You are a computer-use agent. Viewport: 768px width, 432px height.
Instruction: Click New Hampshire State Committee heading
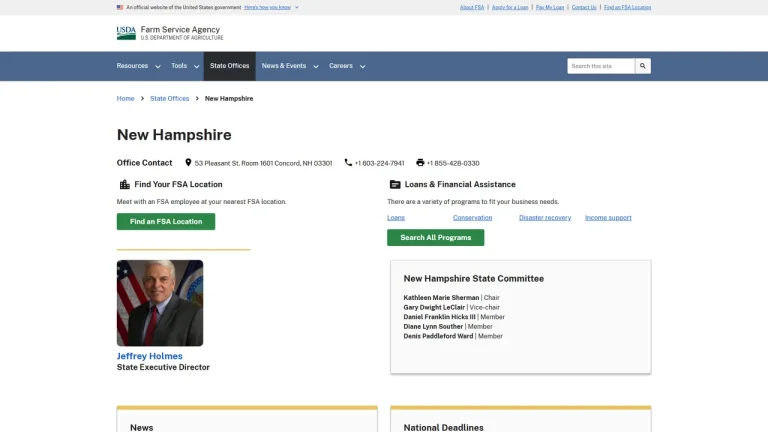pos(474,278)
